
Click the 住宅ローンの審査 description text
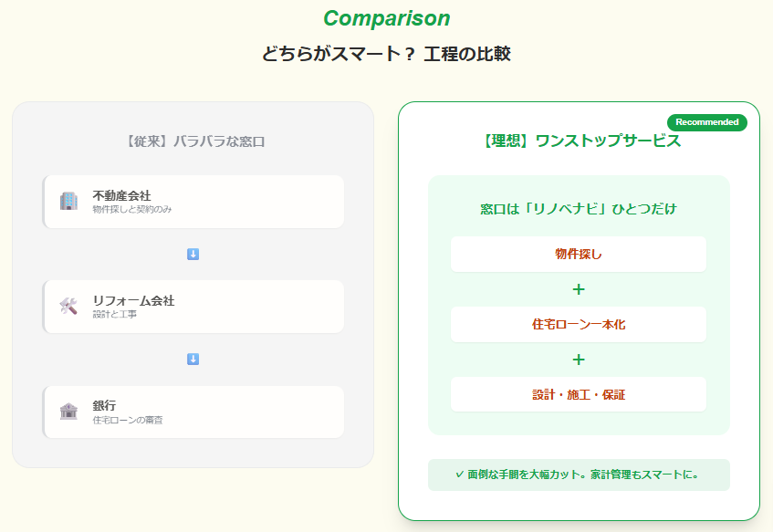pyautogui.click(x=128, y=420)
